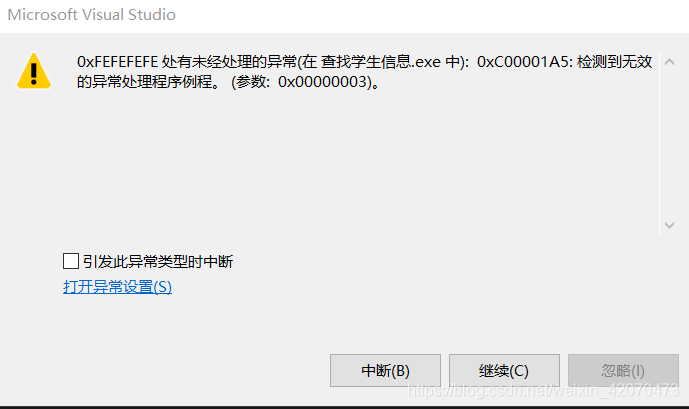This screenshot has width=689, height=409.
Task: Click the 继续(C) continue button
Action: pos(504,370)
